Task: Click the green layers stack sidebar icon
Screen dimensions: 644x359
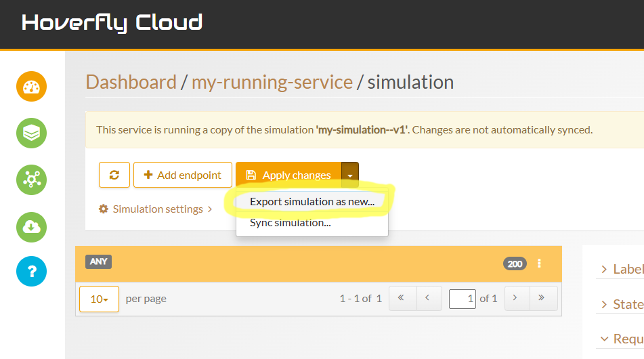Action: [31, 133]
